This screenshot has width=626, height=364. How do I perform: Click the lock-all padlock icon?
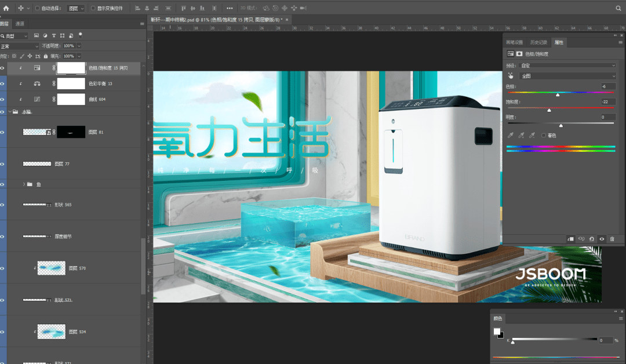click(46, 56)
